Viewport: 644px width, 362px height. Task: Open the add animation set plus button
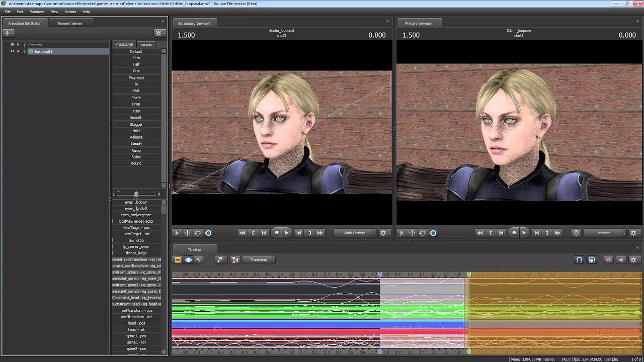(x=7, y=33)
